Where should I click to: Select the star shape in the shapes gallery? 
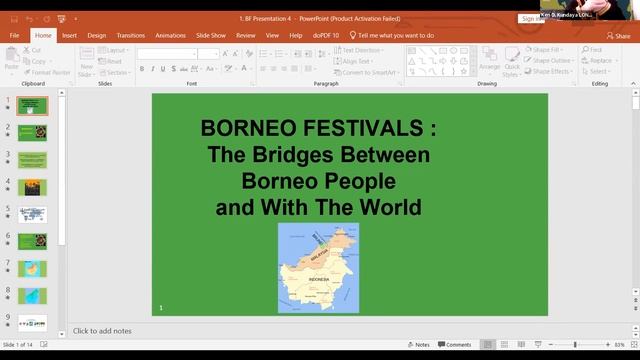click(x=464, y=71)
